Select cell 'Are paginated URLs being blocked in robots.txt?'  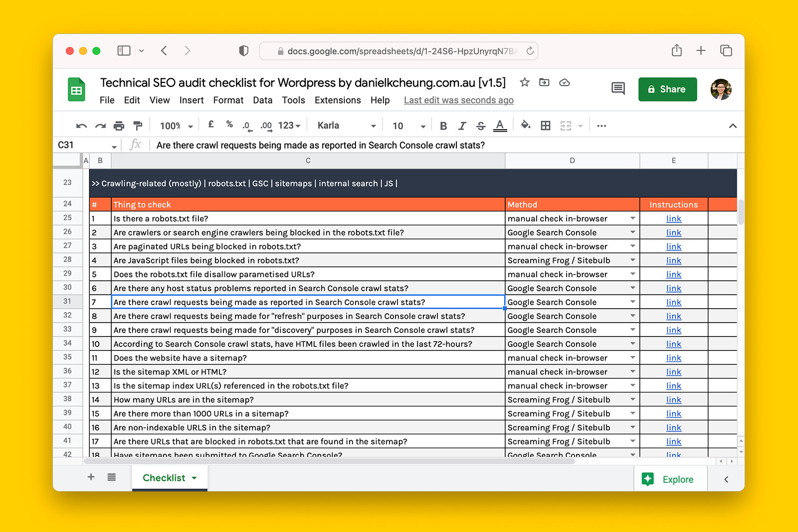tap(308, 246)
